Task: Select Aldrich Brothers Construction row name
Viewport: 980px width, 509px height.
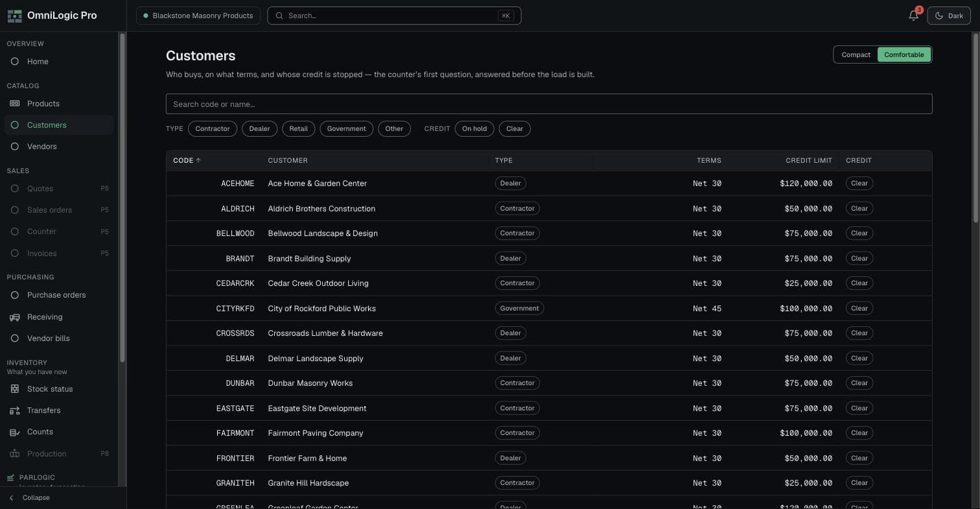Action: tap(321, 209)
